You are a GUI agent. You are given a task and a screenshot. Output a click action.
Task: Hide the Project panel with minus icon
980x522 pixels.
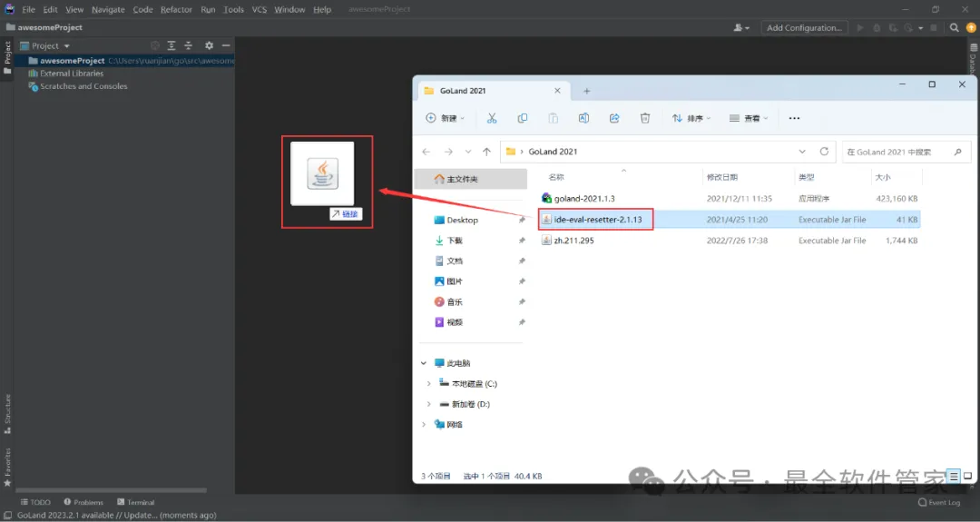[x=226, y=45]
